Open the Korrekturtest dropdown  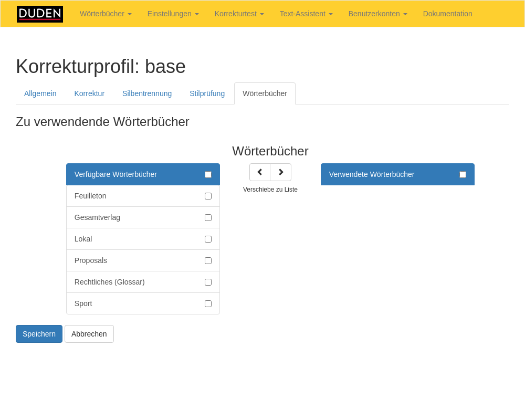[x=239, y=14]
